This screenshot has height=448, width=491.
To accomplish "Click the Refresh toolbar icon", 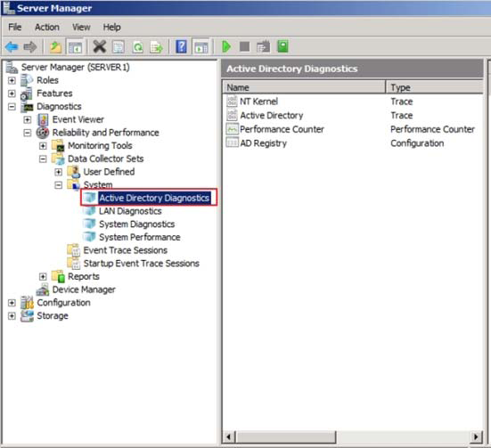I will [138, 47].
